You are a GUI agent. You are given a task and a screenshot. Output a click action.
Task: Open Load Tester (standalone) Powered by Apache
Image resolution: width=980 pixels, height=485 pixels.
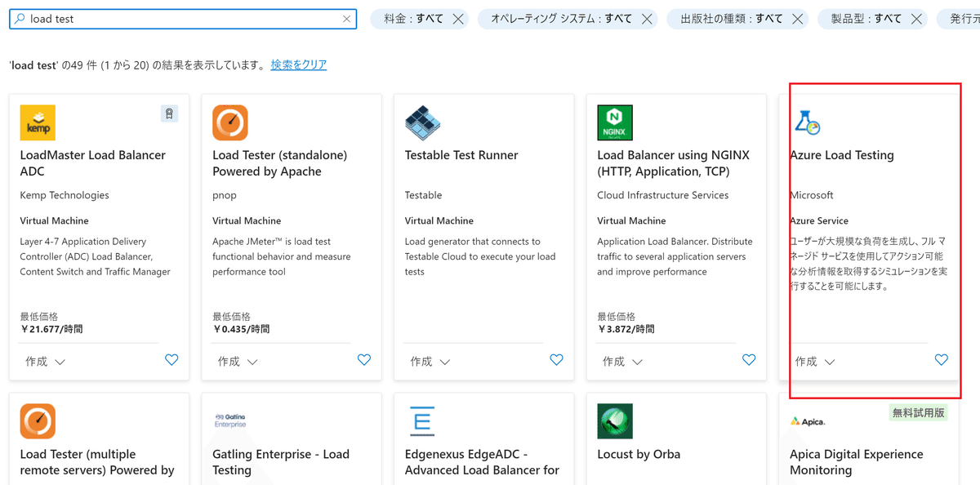click(280, 163)
